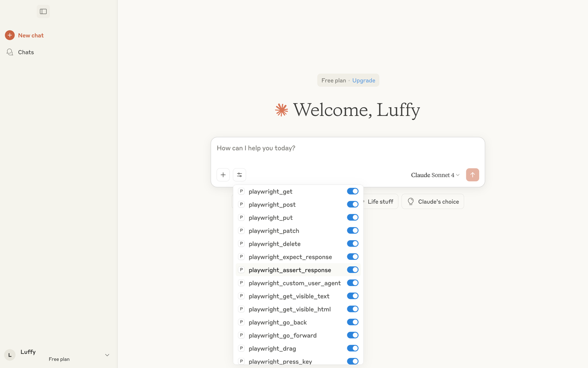Click the P icon beside playwright_delete
The width and height of the screenshot is (588, 368).
[241, 244]
